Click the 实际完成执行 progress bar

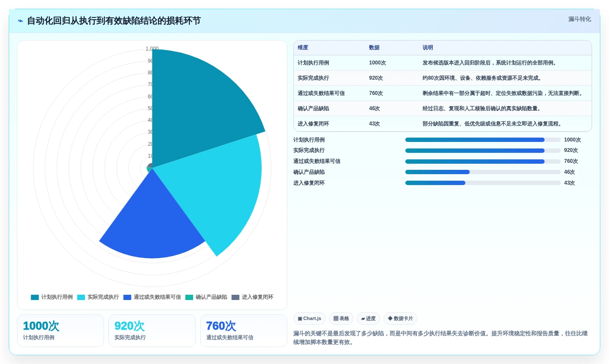(483, 151)
